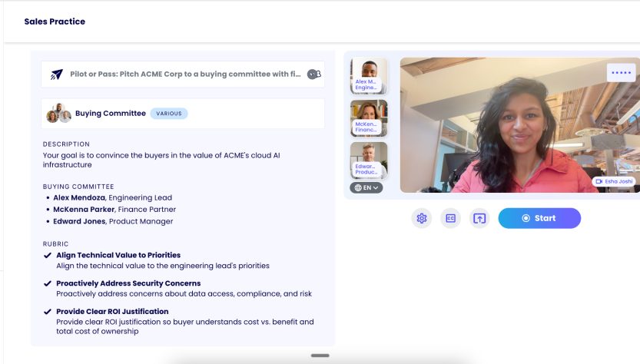640x364 pixels.
Task: Click Alex Mendoza, Engineering Lead list item
Action: pos(113,197)
